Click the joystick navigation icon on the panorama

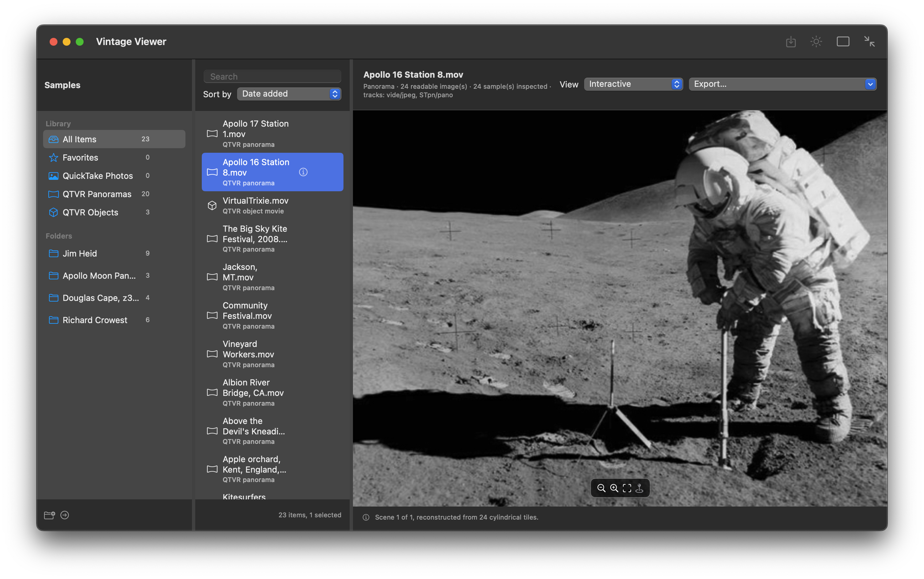[x=639, y=488]
